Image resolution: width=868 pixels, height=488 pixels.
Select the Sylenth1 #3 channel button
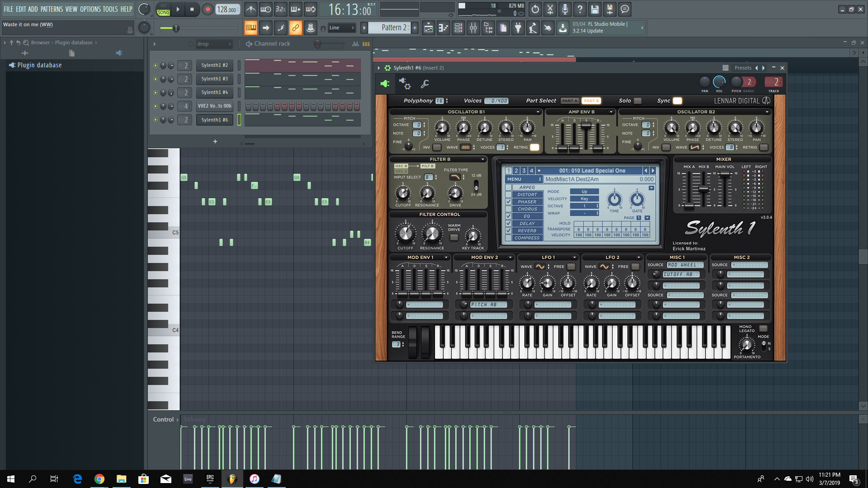click(214, 79)
